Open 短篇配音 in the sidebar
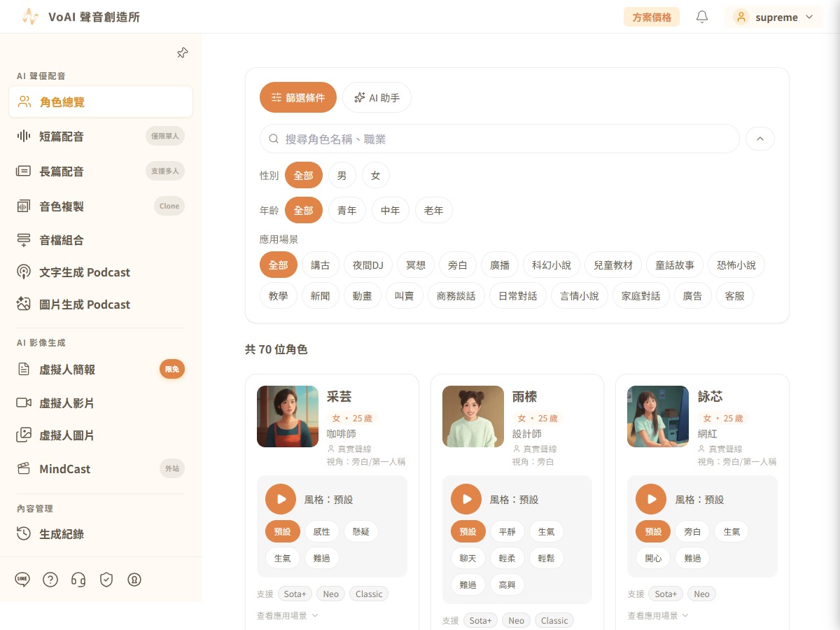 (101, 136)
